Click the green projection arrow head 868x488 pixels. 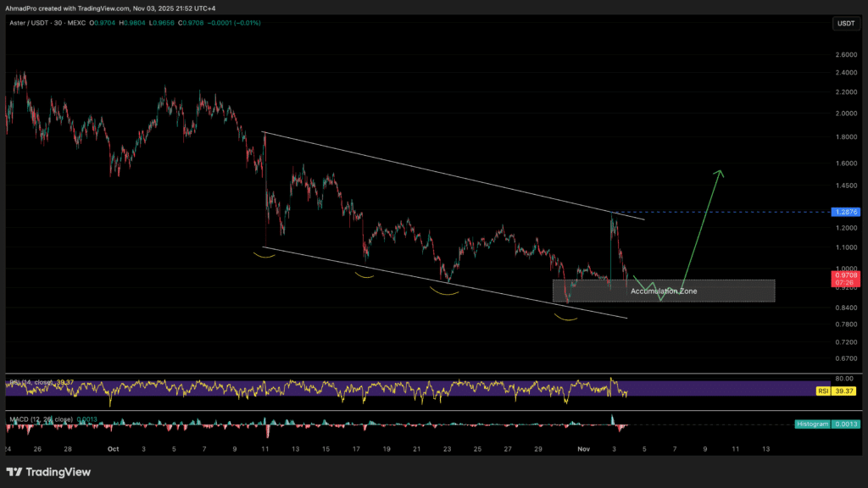pyautogui.click(x=720, y=174)
